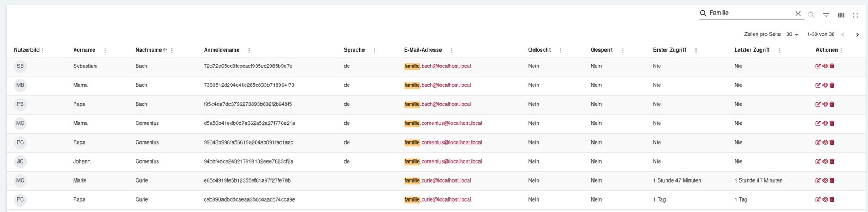Delete user Sebastian Bach

click(832, 66)
